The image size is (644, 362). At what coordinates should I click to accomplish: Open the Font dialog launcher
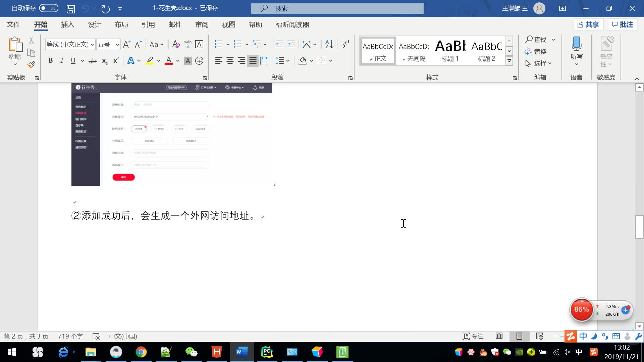click(205, 78)
